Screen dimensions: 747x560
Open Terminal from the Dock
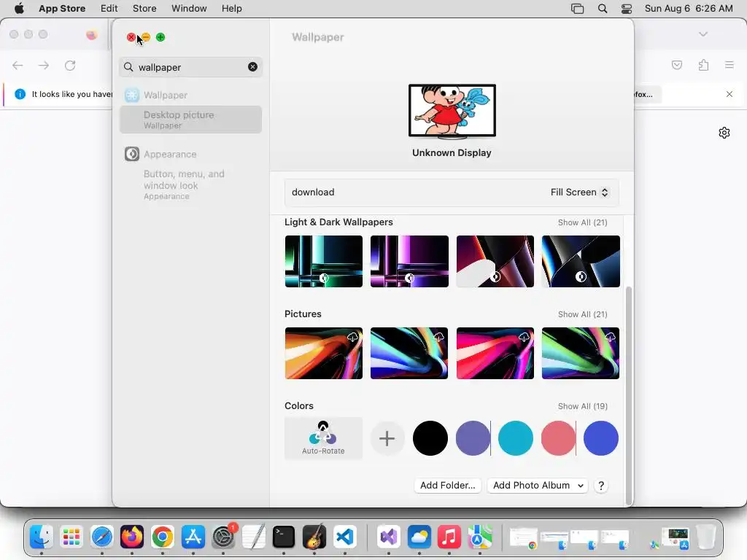[284, 537]
